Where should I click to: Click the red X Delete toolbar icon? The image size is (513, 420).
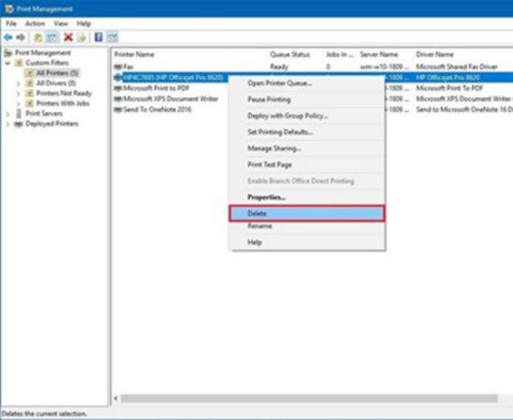pyautogui.click(x=68, y=37)
